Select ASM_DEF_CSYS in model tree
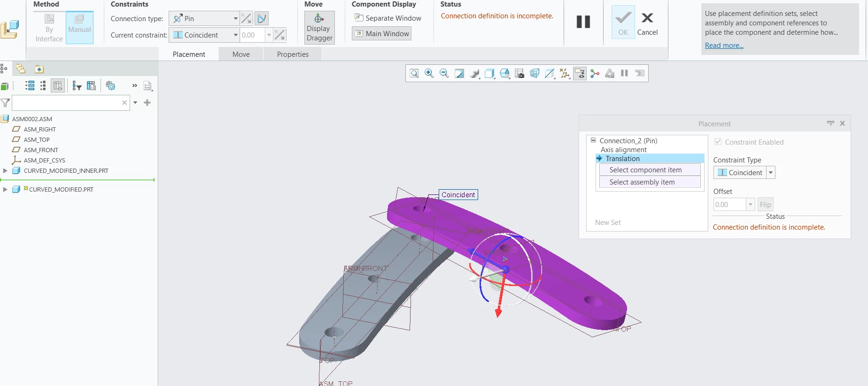 click(x=44, y=160)
